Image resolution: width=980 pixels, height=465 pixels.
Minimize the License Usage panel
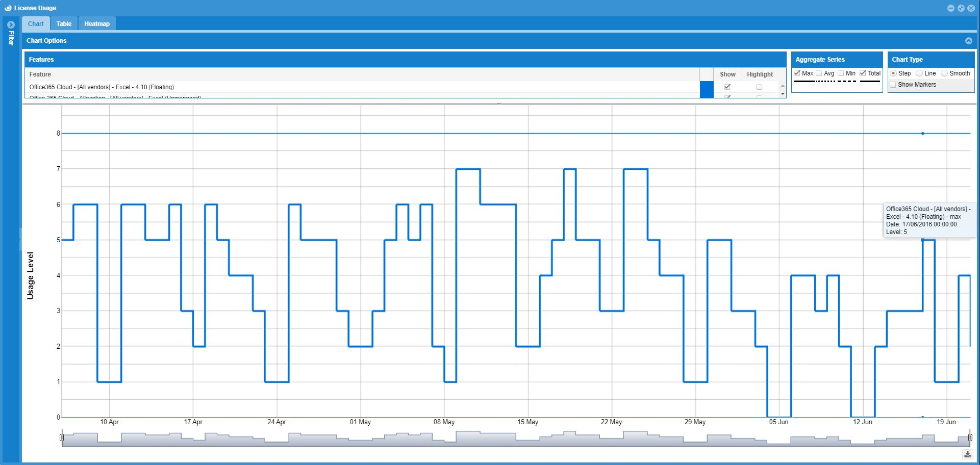pos(950,8)
